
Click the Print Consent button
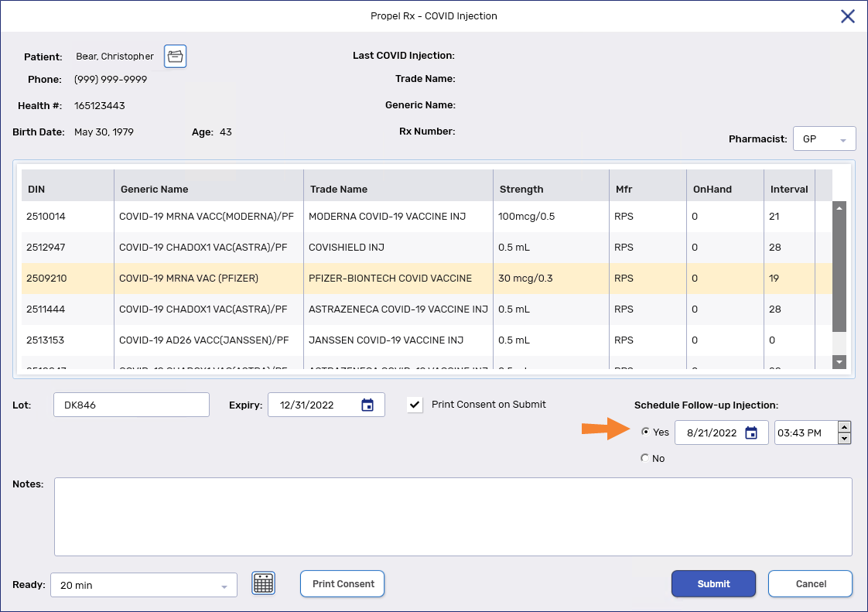[342, 584]
